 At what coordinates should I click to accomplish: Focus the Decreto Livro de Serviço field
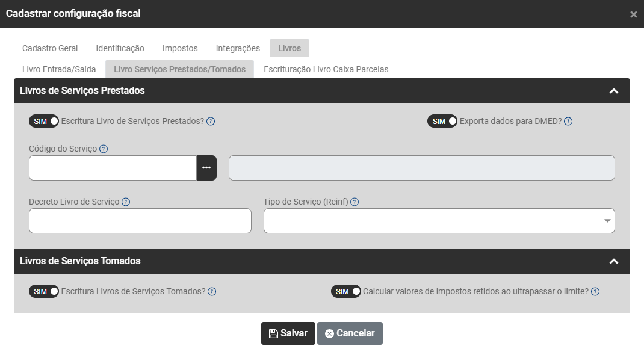[140, 221]
